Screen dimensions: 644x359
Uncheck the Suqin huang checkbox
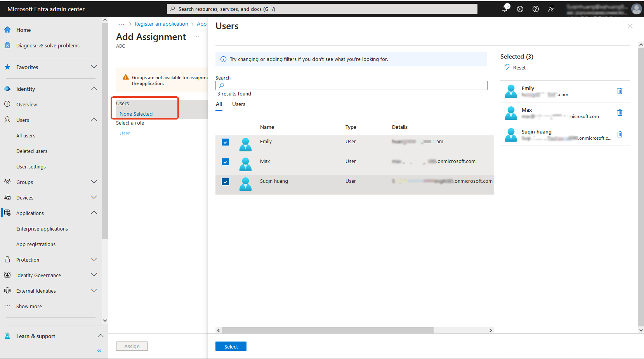point(225,182)
